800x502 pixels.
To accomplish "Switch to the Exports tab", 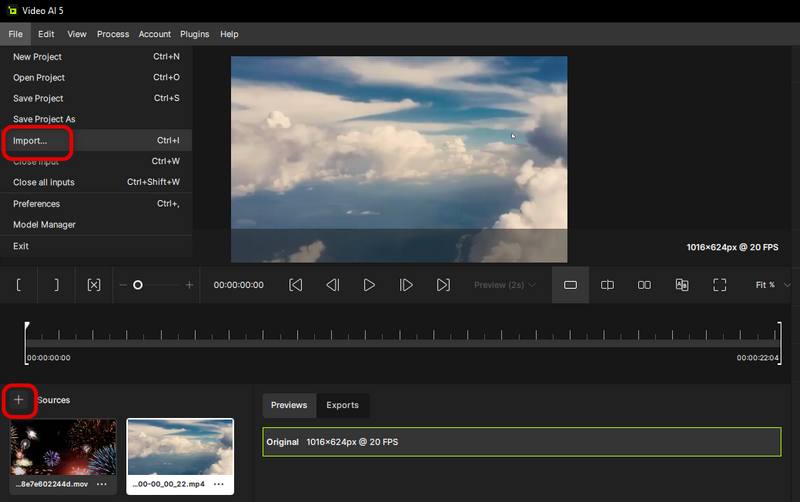I will [342, 405].
